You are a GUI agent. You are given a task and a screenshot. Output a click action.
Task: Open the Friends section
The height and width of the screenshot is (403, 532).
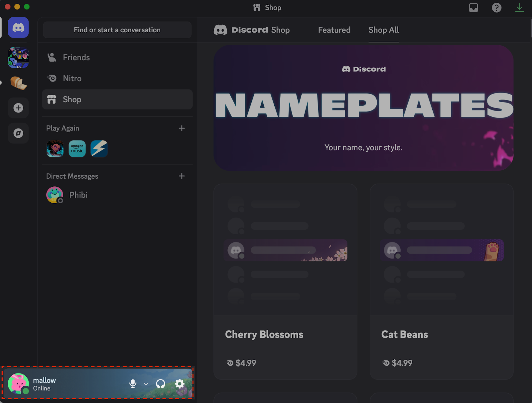[76, 57]
